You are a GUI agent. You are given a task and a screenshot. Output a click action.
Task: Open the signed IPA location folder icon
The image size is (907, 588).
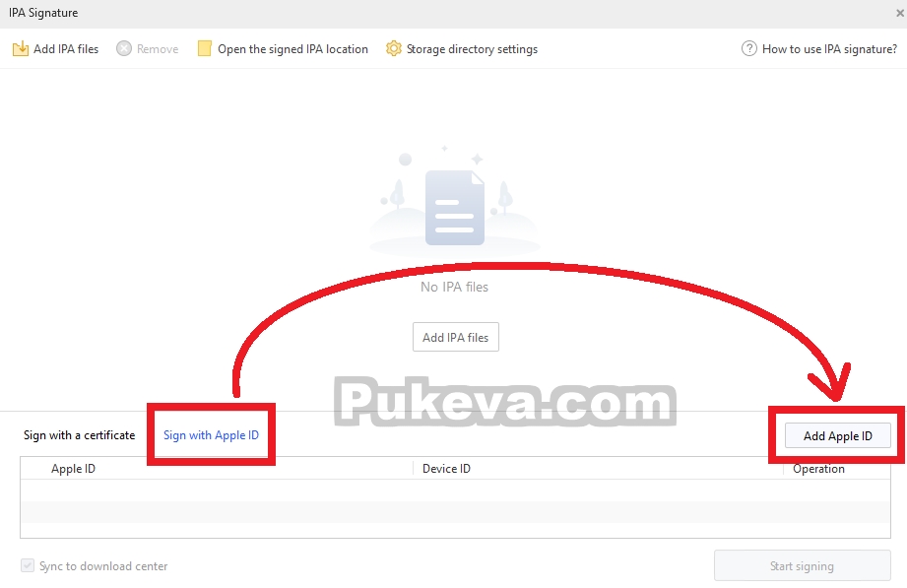(x=204, y=48)
